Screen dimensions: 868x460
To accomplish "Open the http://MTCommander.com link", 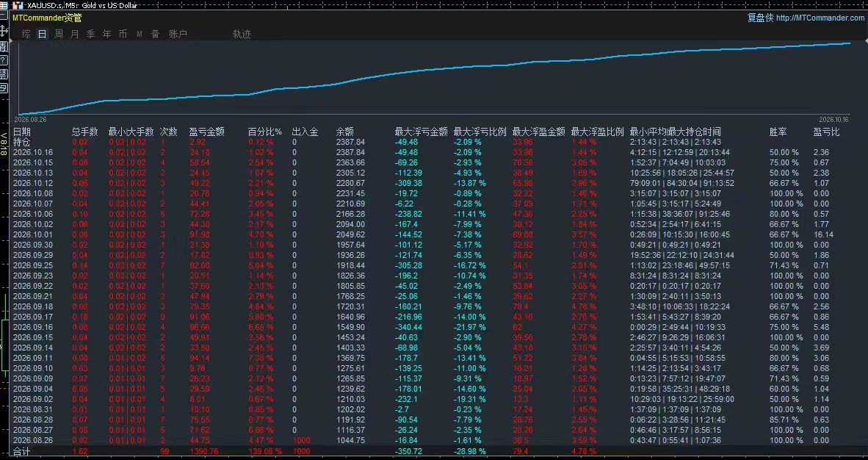I will (820, 18).
